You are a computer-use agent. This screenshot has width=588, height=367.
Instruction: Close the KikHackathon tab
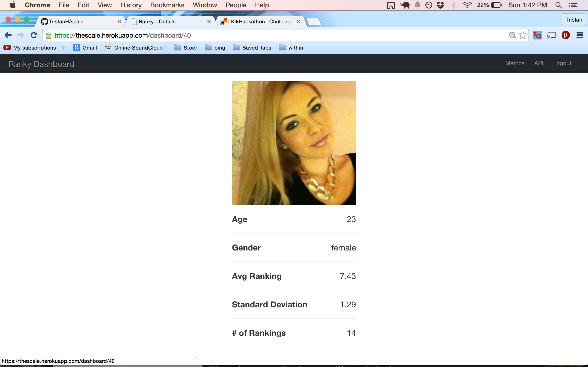coord(299,22)
